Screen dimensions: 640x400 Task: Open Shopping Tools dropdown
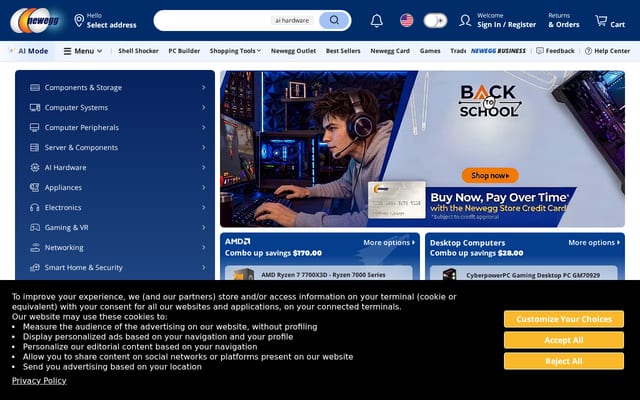235,51
